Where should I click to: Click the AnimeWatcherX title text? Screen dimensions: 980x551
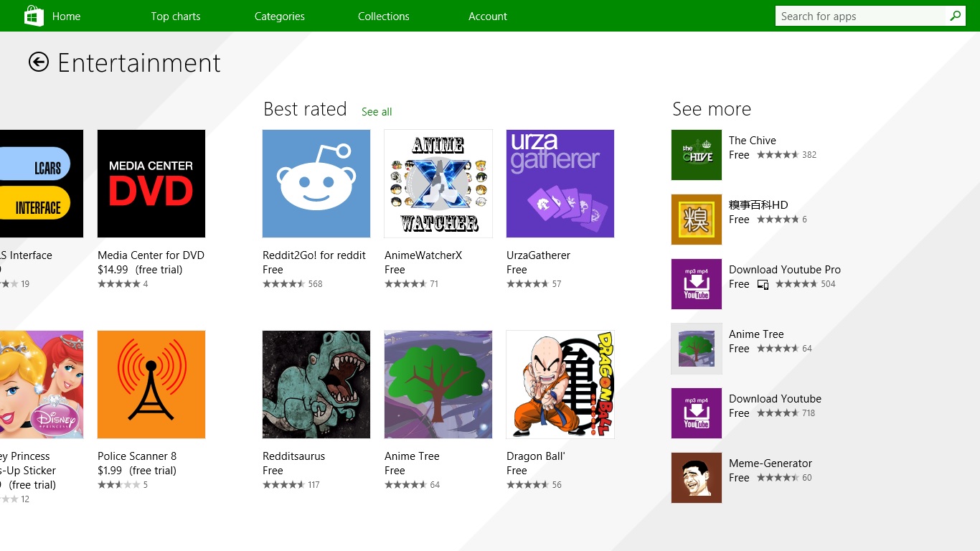tap(423, 255)
